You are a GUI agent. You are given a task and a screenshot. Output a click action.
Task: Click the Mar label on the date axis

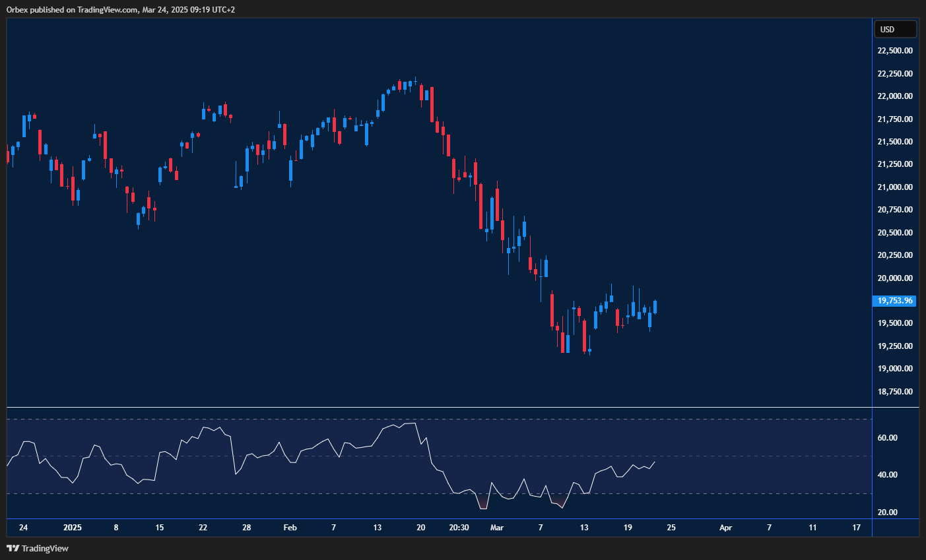[497, 528]
